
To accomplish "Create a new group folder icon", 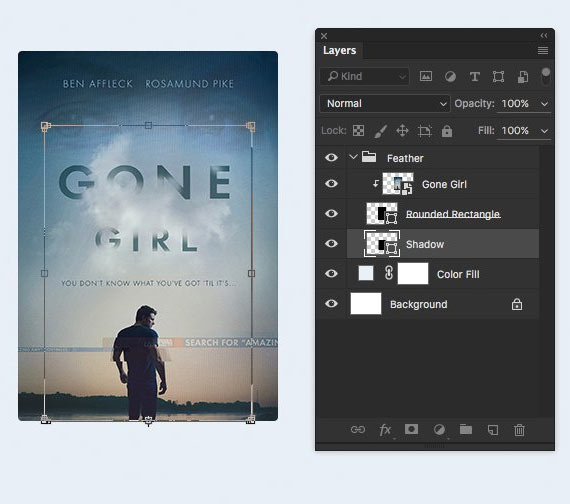I will (x=466, y=429).
